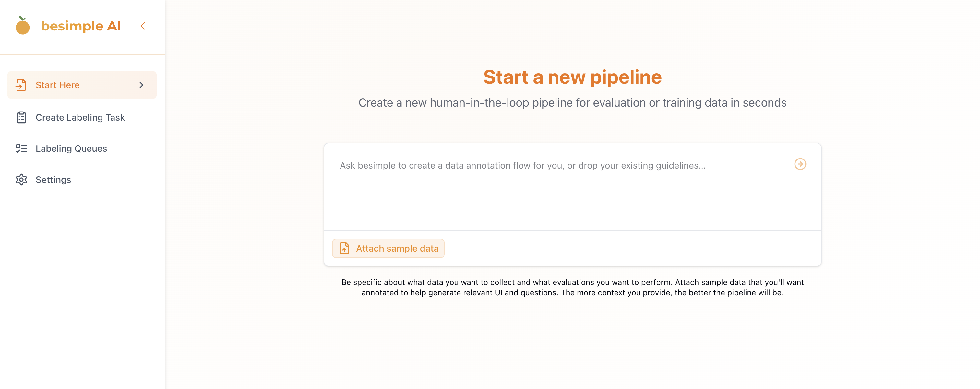Open the Start Here section
The image size is (980, 389).
(57, 85)
